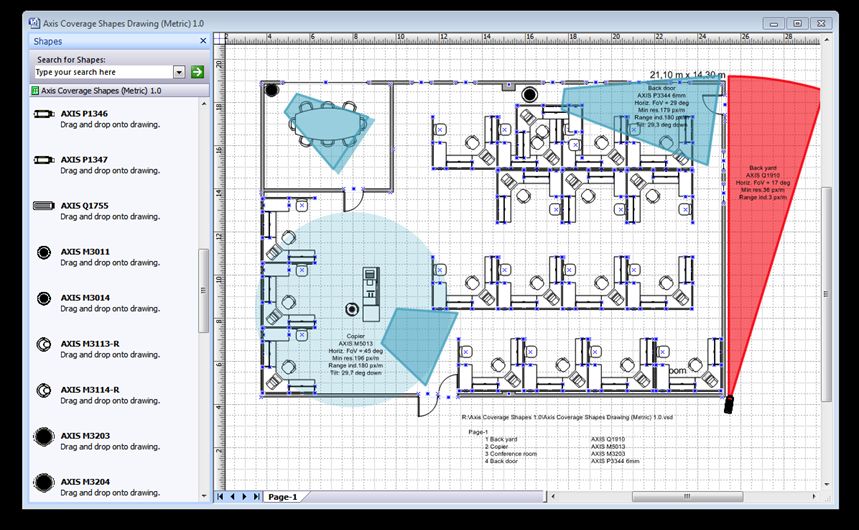Switch to the Page-1 tab
The height and width of the screenshot is (530, 859).
[282, 497]
